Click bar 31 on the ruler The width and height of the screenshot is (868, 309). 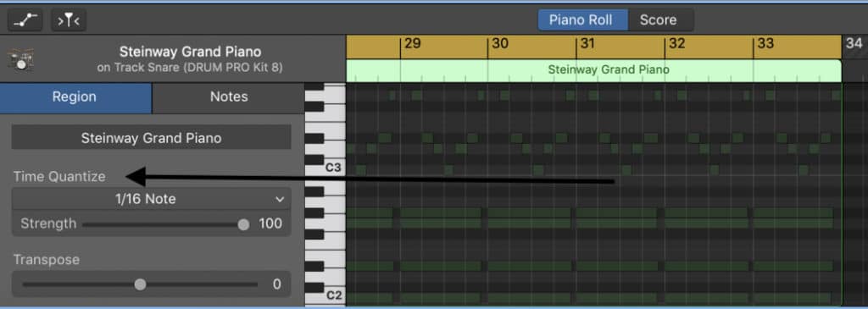(587, 44)
